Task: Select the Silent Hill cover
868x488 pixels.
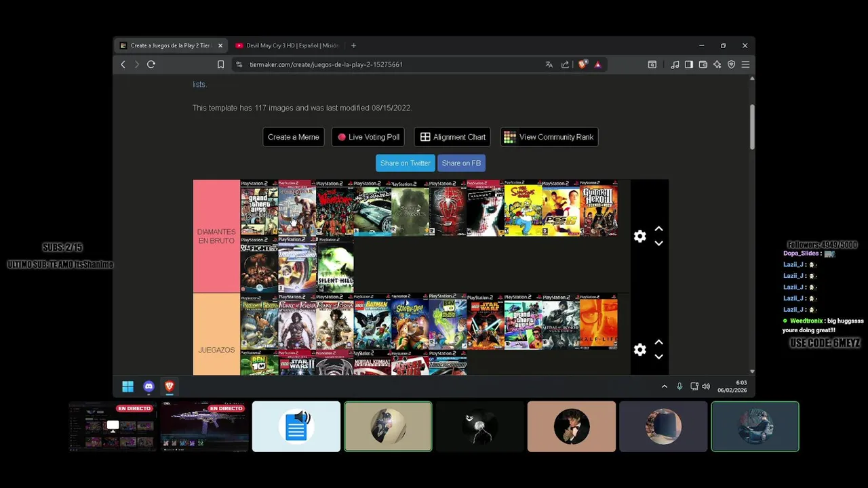Action: tap(335, 264)
